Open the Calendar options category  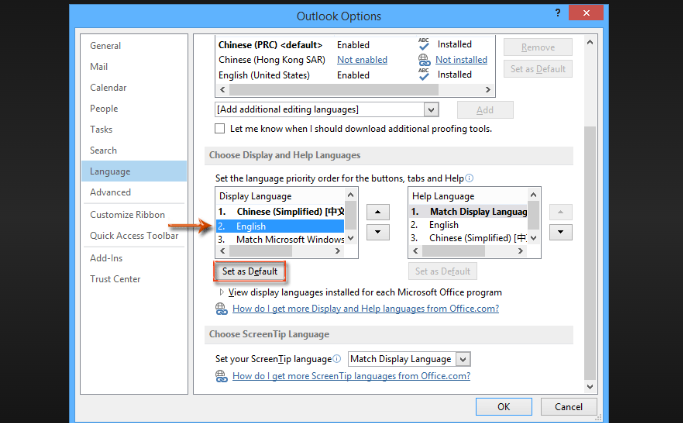pos(108,88)
